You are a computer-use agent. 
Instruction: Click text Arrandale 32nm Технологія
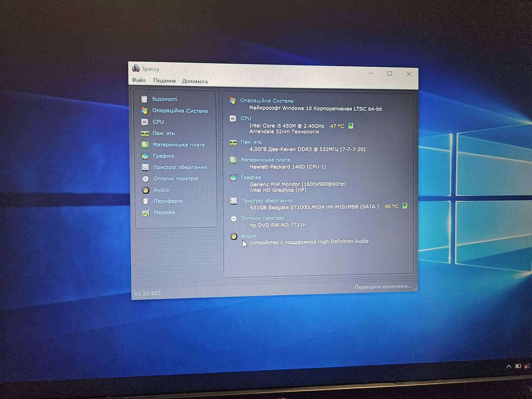(284, 132)
